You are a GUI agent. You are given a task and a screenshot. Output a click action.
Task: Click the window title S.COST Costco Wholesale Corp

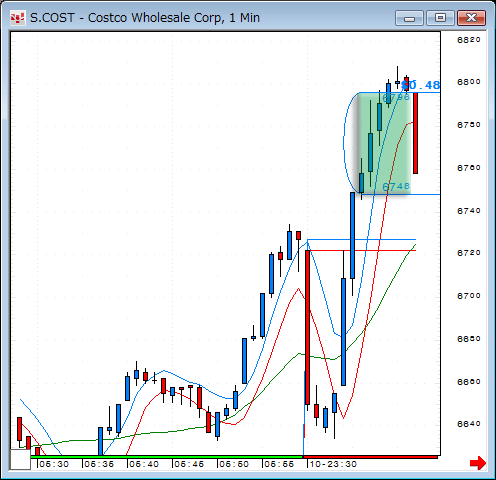point(145,18)
